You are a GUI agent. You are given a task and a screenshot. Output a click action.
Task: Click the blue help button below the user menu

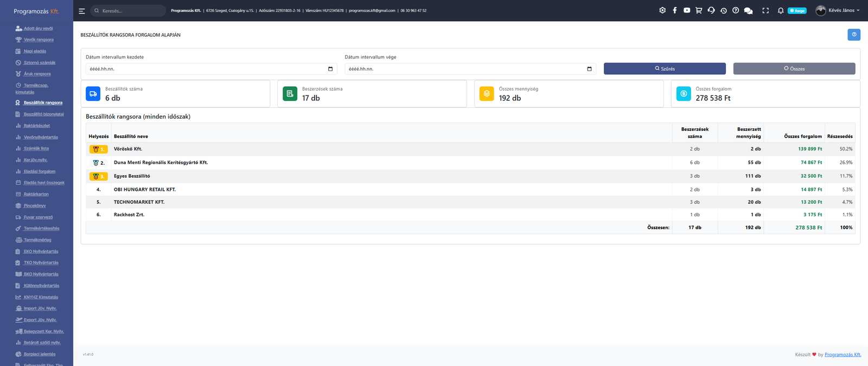coord(854,35)
